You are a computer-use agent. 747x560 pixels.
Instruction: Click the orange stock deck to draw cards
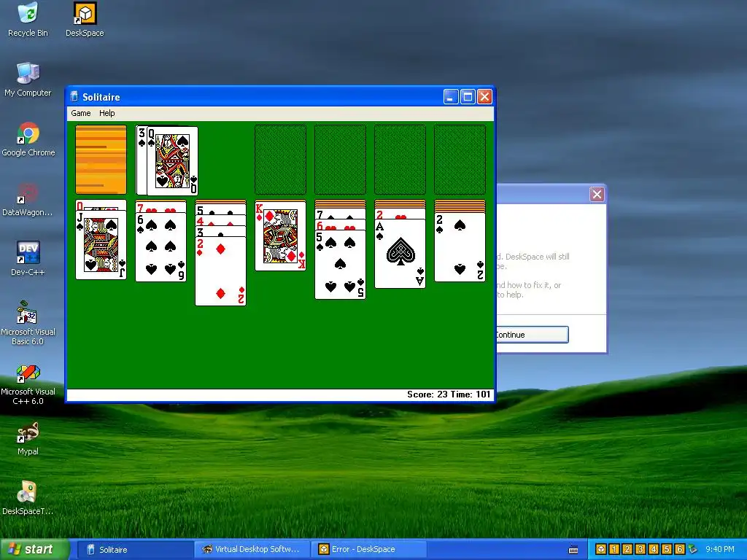pyautogui.click(x=101, y=160)
